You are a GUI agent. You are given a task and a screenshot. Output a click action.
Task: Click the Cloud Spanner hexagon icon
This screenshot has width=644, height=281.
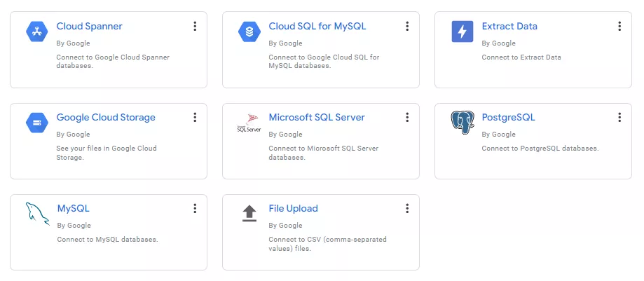point(37,32)
